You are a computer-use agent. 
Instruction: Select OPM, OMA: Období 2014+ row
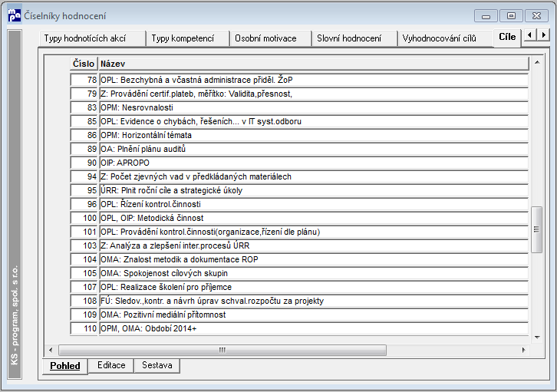pyautogui.click(x=299, y=329)
